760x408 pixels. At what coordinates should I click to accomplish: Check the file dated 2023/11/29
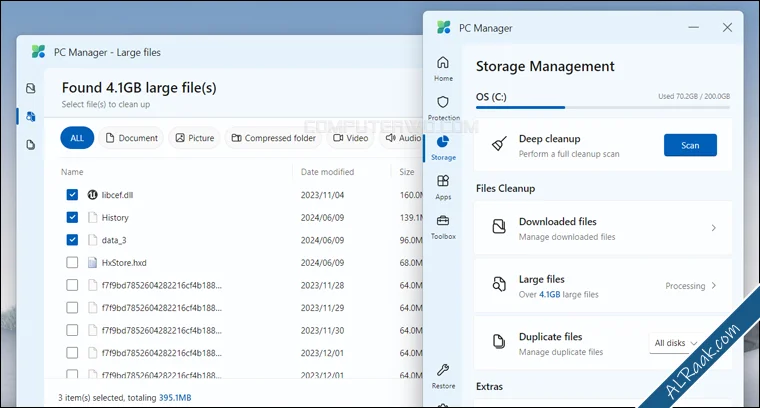[x=72, y=308]
